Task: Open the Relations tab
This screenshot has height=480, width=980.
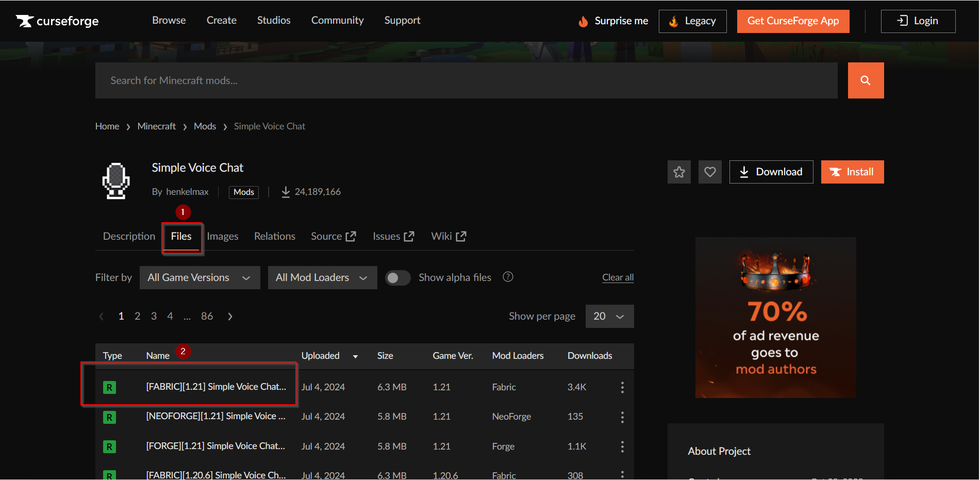Action: 275,236
